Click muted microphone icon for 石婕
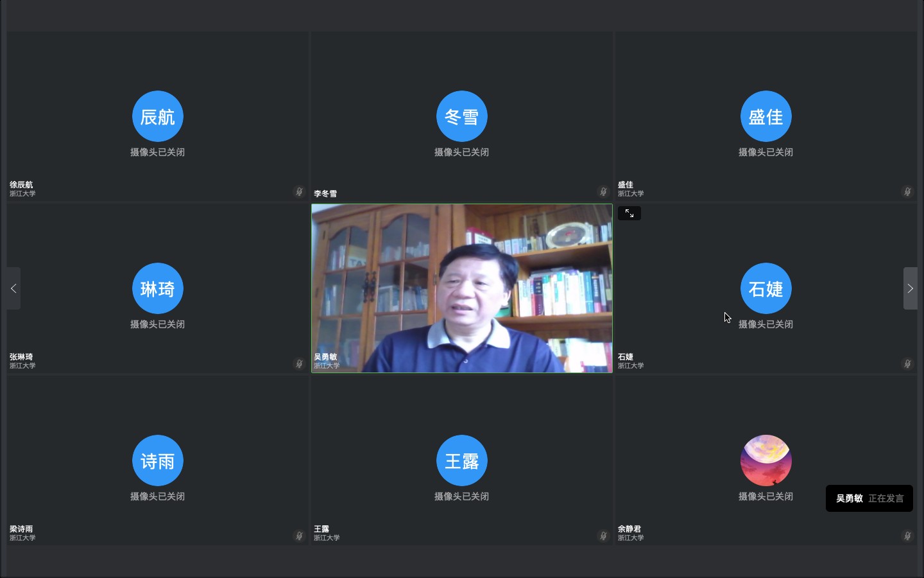Viewport: 924px width, 578px height. pos(907,363)
